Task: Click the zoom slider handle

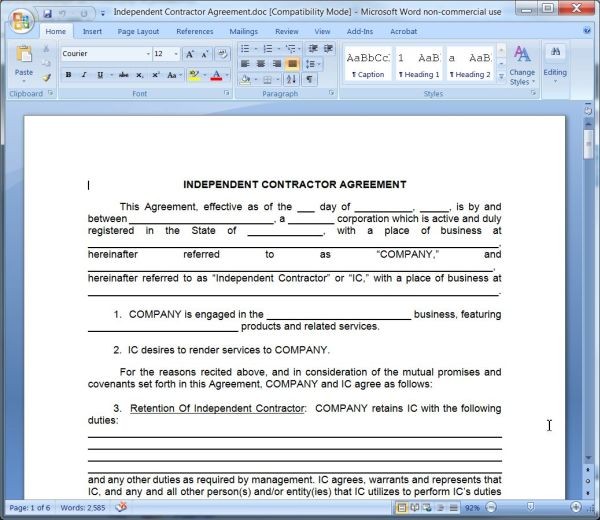Action: tap(530, 507)
